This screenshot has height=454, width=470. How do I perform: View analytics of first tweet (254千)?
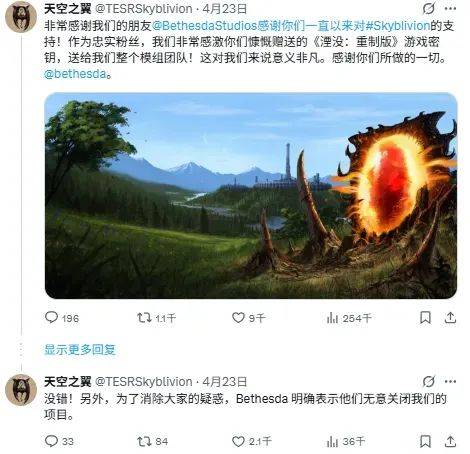coord(349,318)
